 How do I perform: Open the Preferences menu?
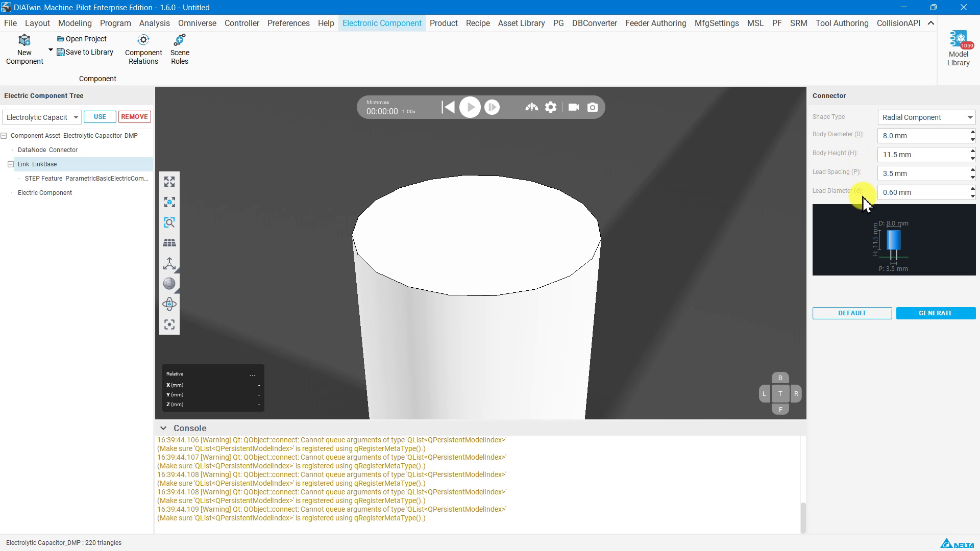tap(288, 23)
